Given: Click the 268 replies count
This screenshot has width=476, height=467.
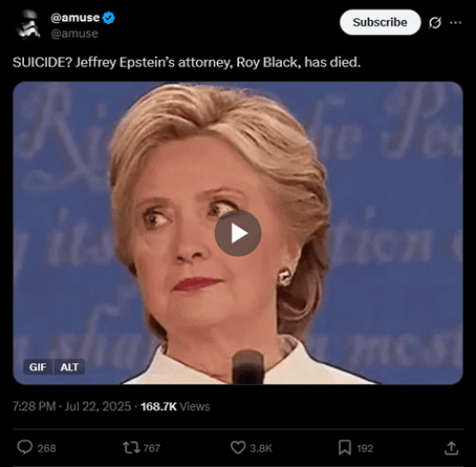Looking at the screenshot, I should click(x=47, y=448).
